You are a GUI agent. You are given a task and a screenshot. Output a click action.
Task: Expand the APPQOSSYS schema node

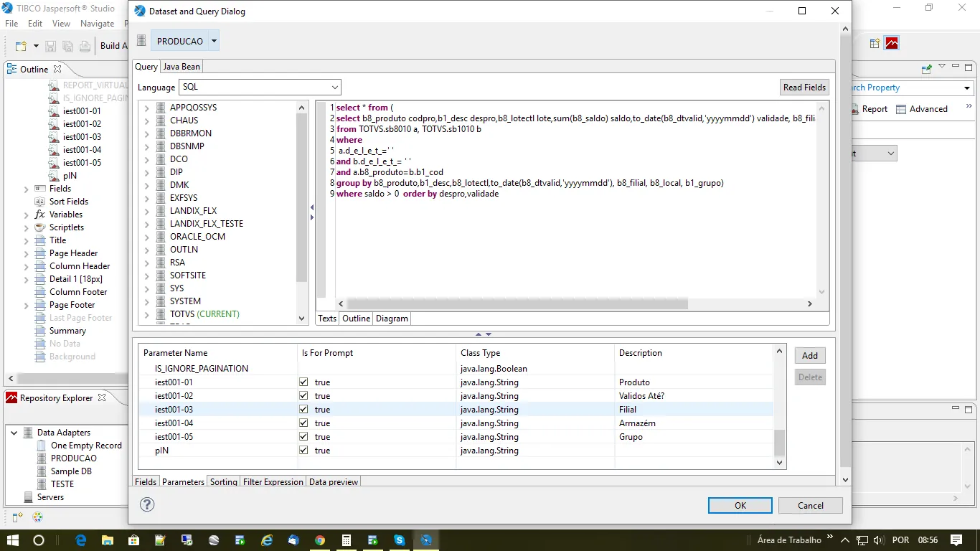point(147,108)
